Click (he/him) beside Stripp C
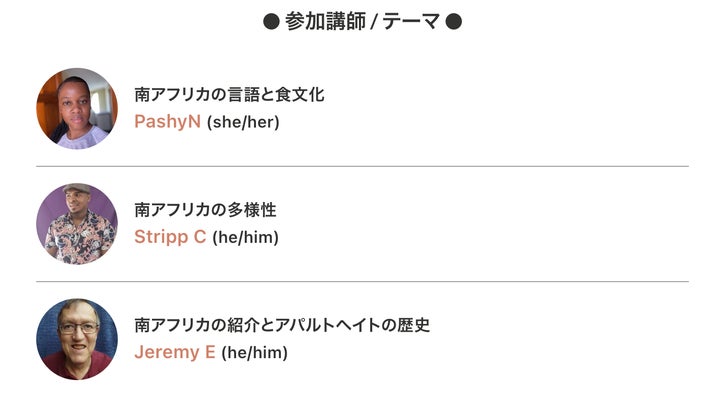 point(245,237)
